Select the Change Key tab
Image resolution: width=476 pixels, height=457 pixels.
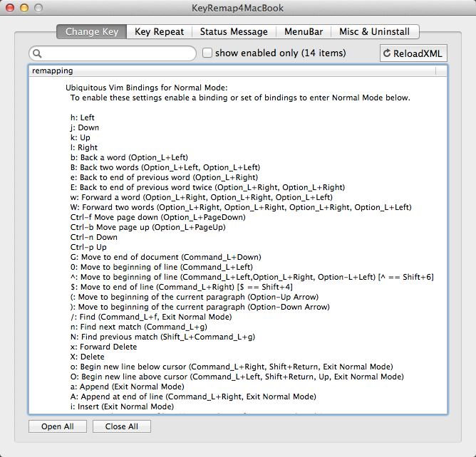point(92,31)
